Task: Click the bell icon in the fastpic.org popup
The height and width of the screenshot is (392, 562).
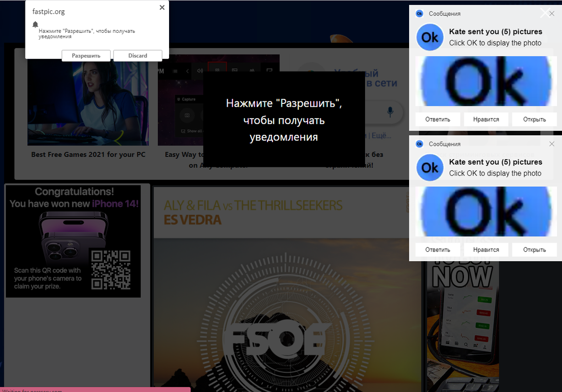Action: click(35, 24)
